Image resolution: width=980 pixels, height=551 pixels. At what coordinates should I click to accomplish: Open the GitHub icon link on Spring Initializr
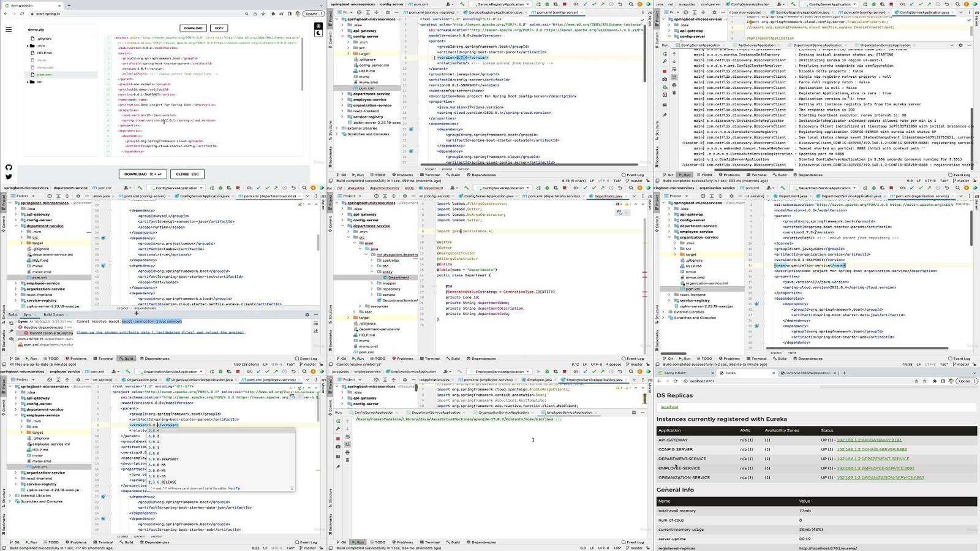[x=9, y=167]
